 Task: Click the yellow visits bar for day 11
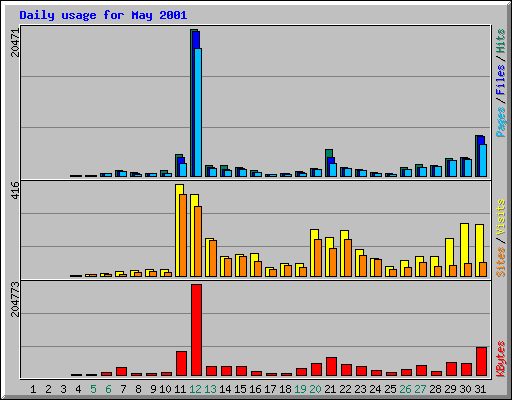(178, 230)
